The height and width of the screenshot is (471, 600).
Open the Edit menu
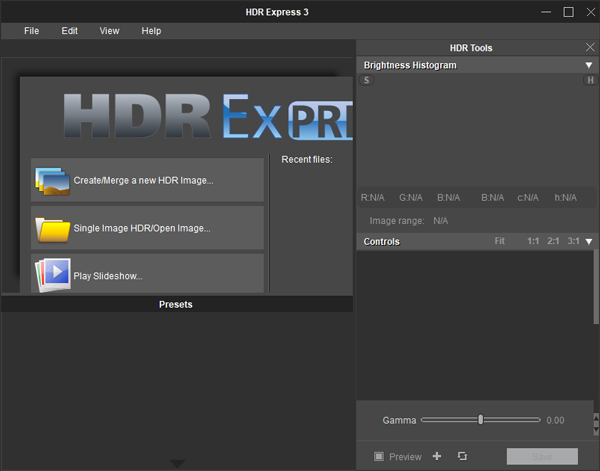[x=69, y=31]
